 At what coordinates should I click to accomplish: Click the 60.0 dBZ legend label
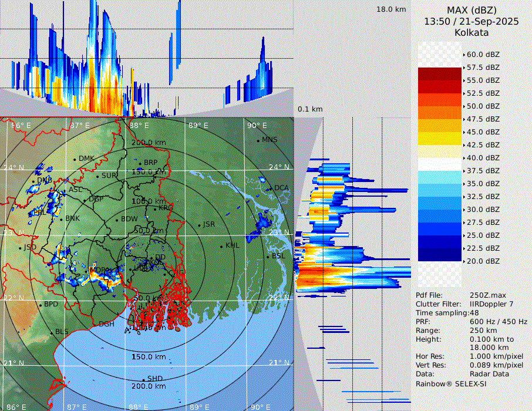click(x=483, y=54)
